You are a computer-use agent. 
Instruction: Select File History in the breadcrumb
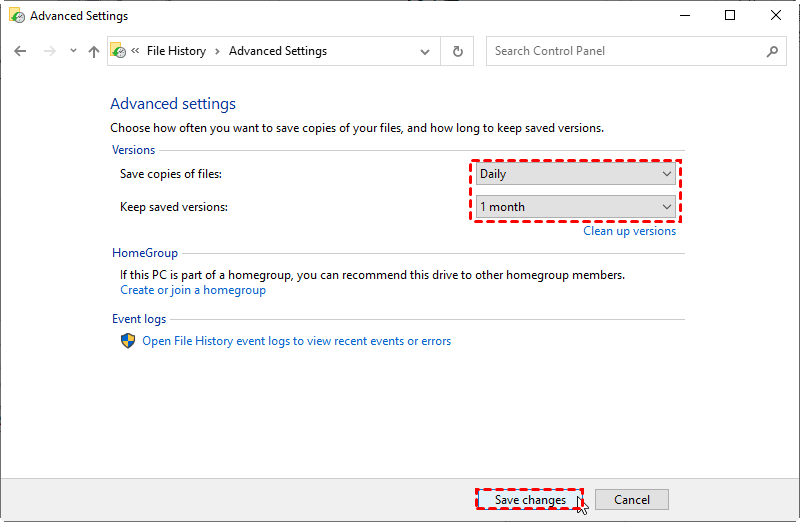pos(176,51)
